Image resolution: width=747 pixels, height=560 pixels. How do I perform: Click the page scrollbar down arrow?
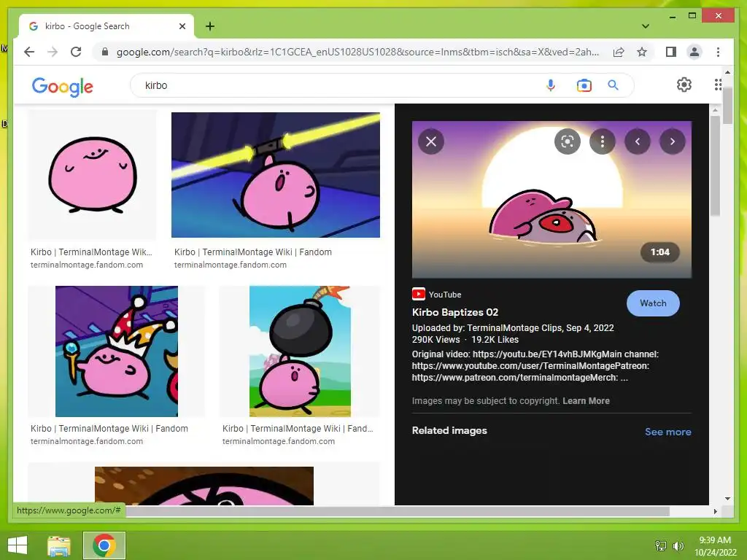727,499
